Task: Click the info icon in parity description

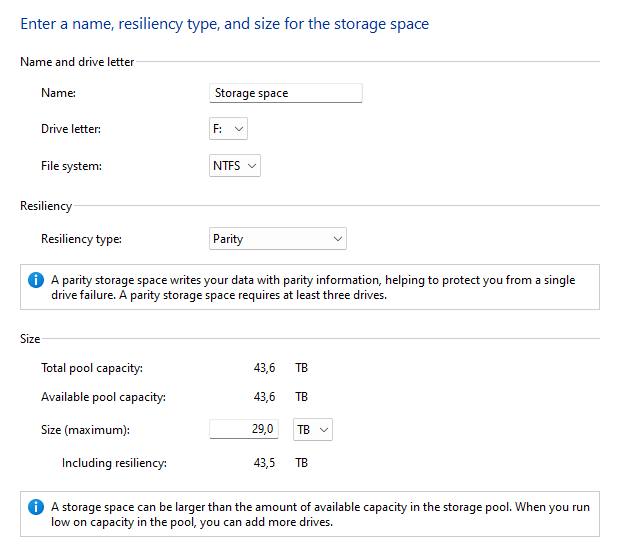Action: pos(36,280)
